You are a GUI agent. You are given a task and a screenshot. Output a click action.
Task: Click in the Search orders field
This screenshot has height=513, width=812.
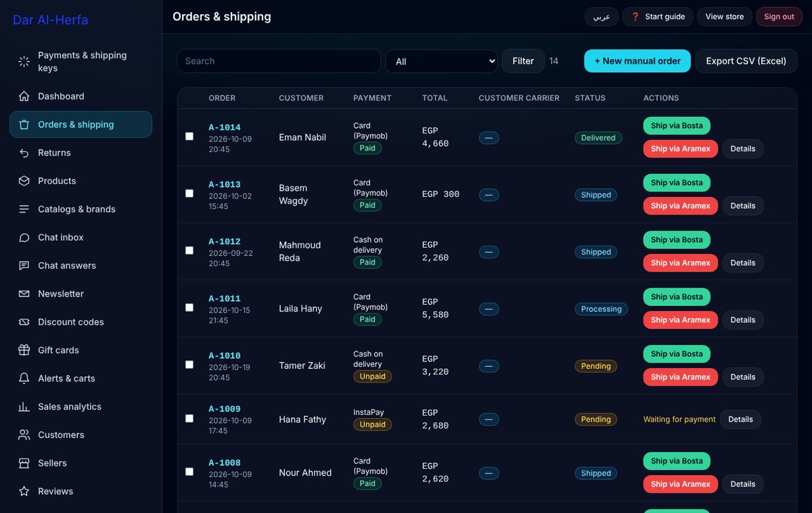point(279,61)
